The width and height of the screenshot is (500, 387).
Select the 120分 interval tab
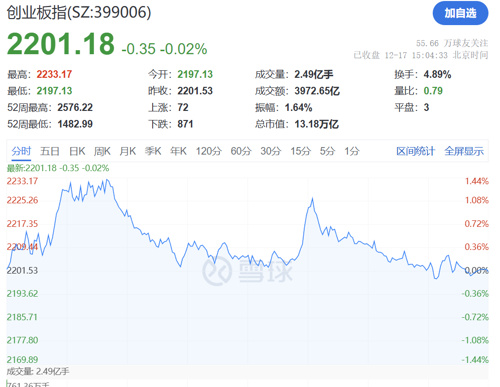pyautogui.click(x=208, y=151)
